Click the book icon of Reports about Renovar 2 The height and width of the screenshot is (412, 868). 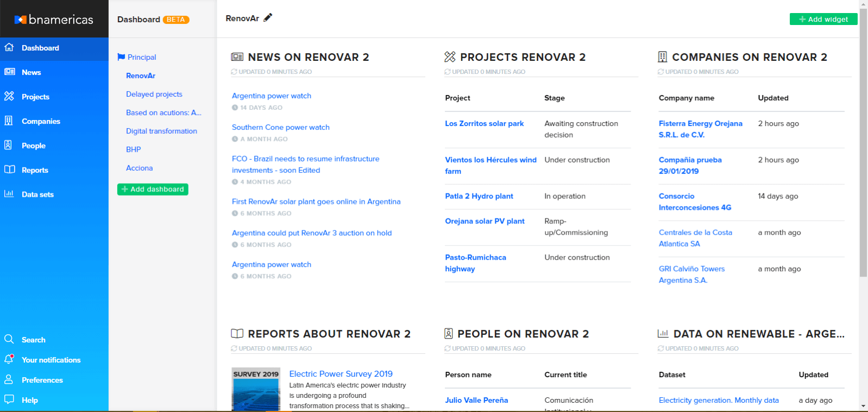(x=237, y=334)
